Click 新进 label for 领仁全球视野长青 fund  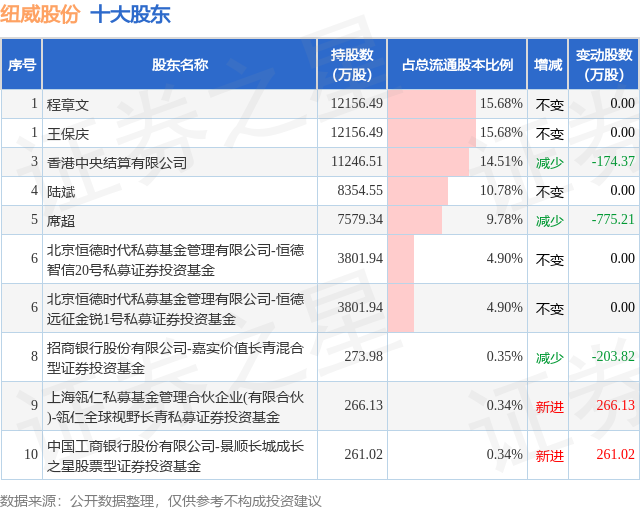549,406
